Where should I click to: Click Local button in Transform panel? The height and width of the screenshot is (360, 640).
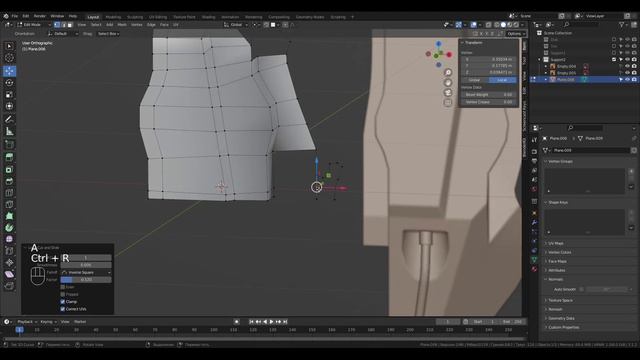coord(502,80)
